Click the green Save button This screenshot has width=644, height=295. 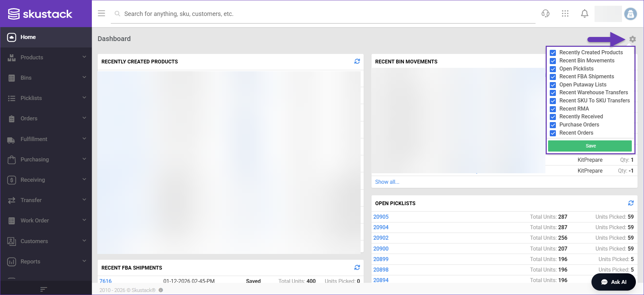pyautogui.click(x=590, y=146)
